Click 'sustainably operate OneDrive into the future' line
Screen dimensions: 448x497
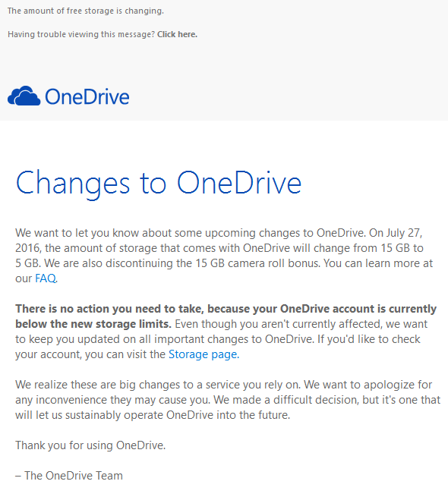pos(178,415)
